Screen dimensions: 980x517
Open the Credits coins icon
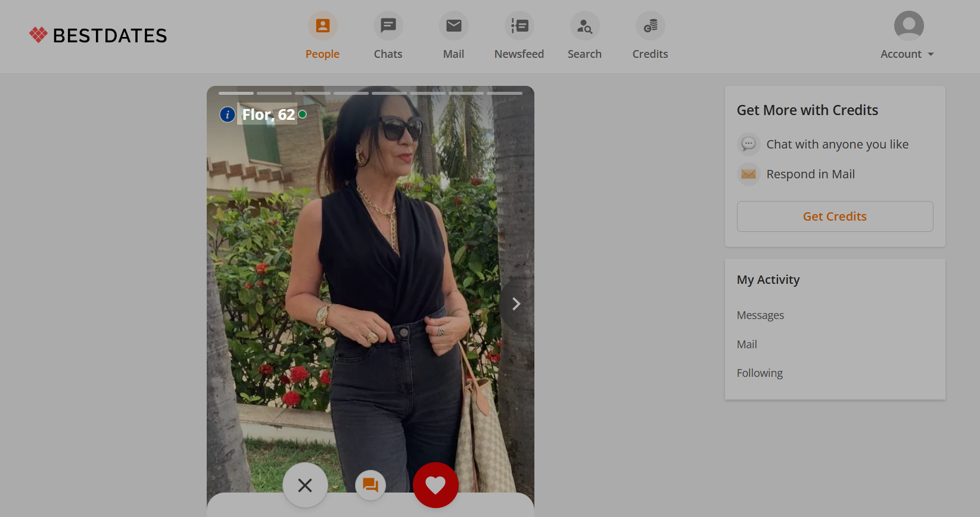[x=650, y=26]
